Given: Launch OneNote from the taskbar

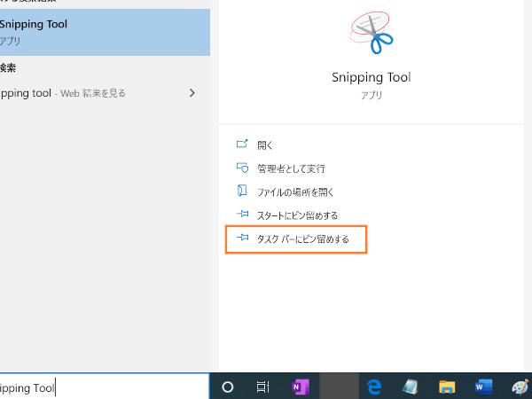Looking at the screenshot, I should (x=301, y=387).
